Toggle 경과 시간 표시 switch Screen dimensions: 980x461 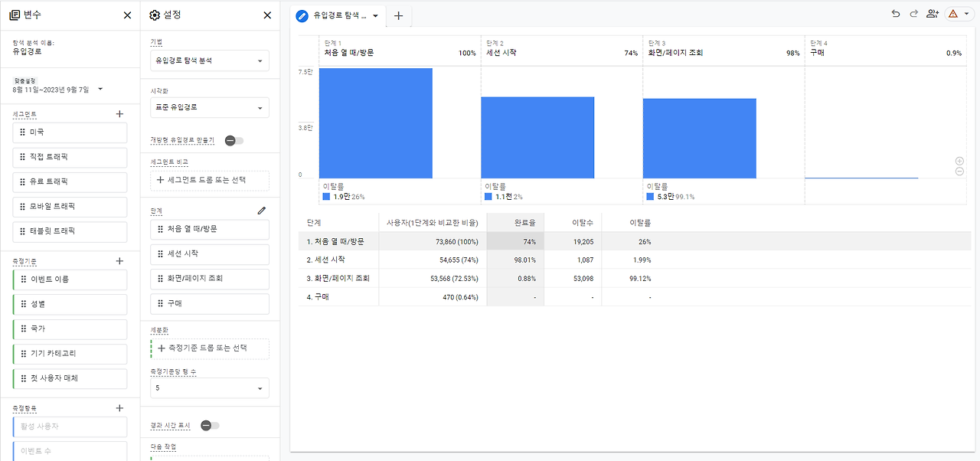(210, 425)
